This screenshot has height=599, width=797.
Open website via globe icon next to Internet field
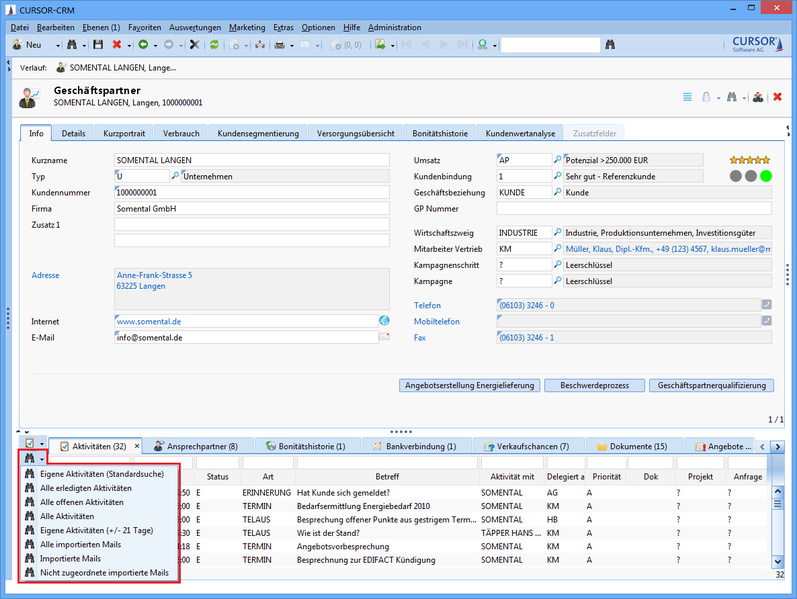click(384, 320)
